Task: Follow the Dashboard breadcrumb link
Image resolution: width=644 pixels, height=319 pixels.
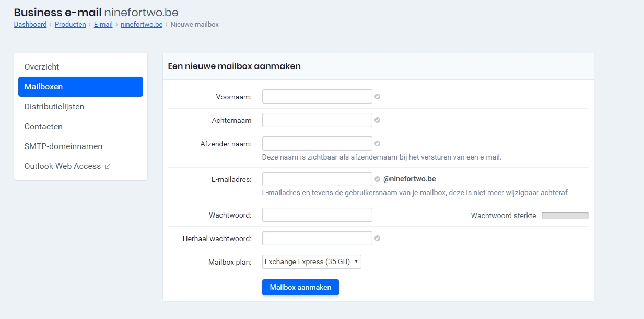Action: tap(30, 25)
